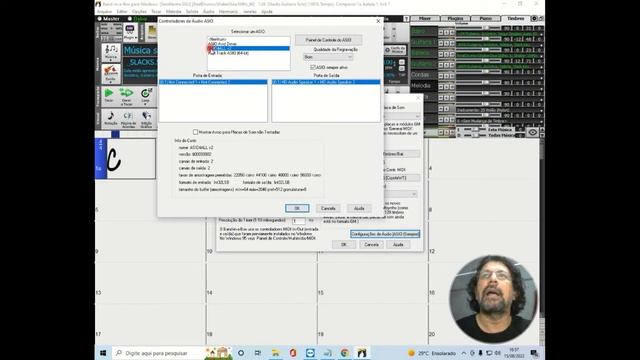Click the Música notes icon
640x360 pixels.
click(x=111, y=50)
